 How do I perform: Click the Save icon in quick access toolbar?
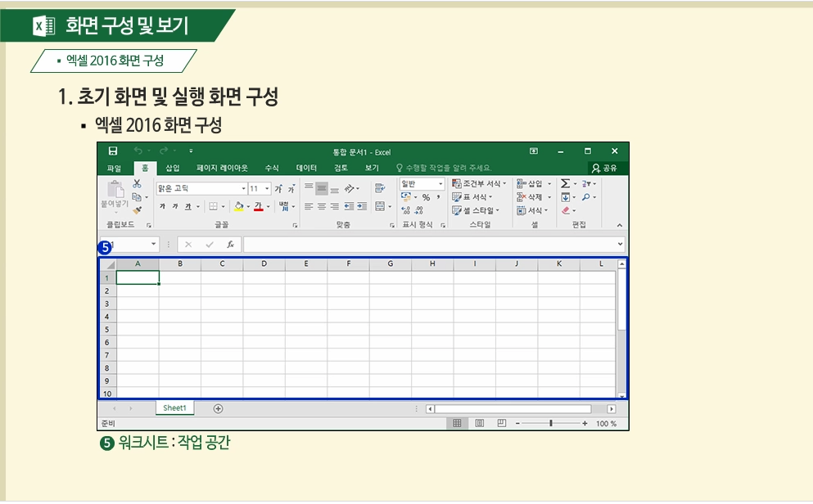(x=112, y=151)
